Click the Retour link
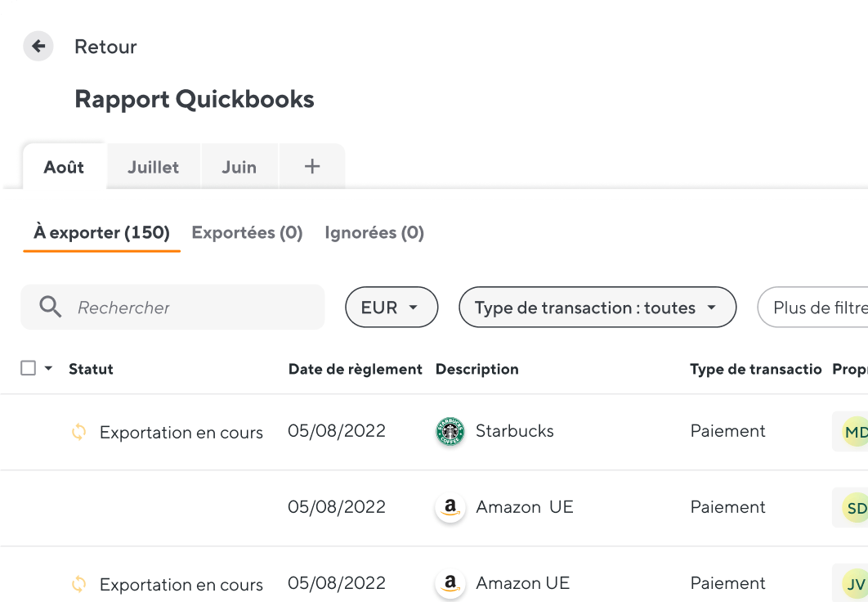This screenshot has width=868, height=602. coord(105,47)
